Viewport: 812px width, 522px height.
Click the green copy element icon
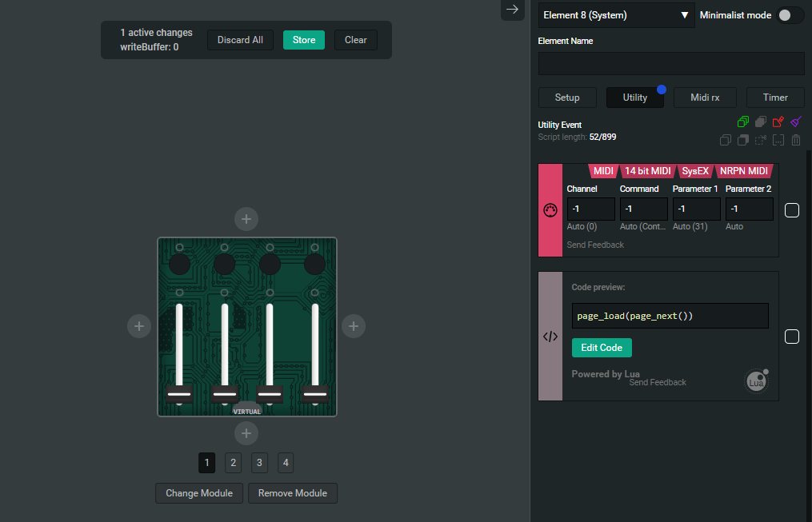pyautogui.click(x=742, y=122)
